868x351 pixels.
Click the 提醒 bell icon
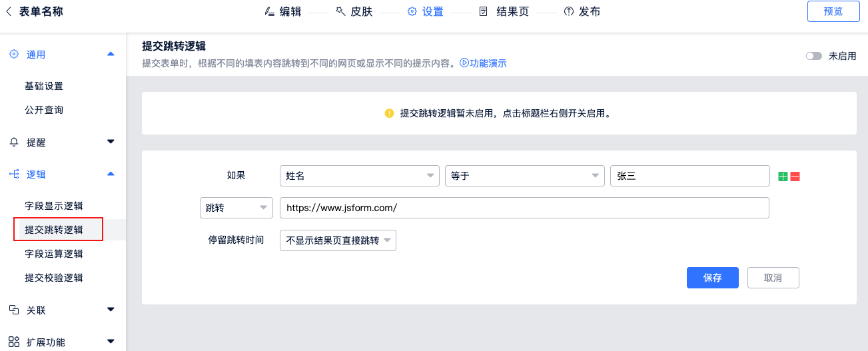pyautogui.click(x=14, y=142)
